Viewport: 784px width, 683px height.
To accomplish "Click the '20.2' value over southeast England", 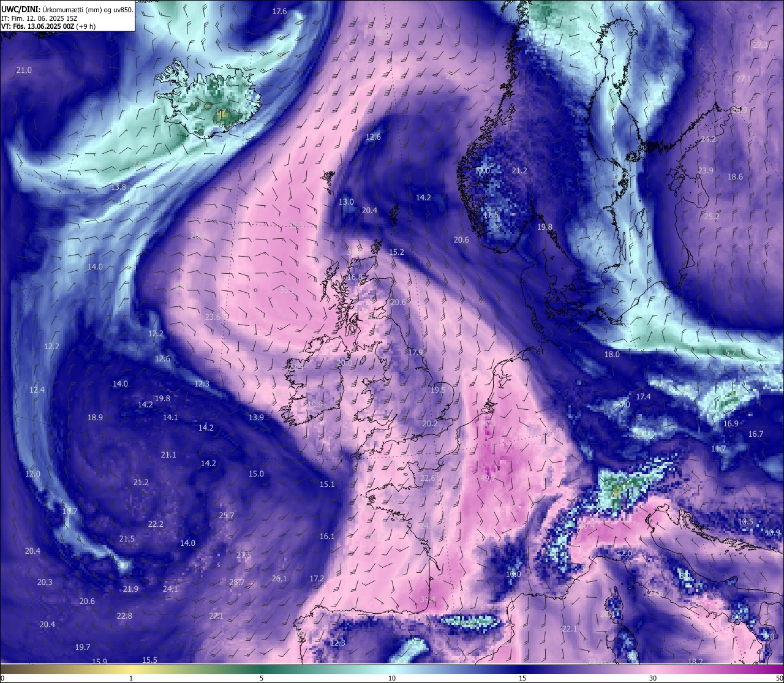I will click(430, 423).
